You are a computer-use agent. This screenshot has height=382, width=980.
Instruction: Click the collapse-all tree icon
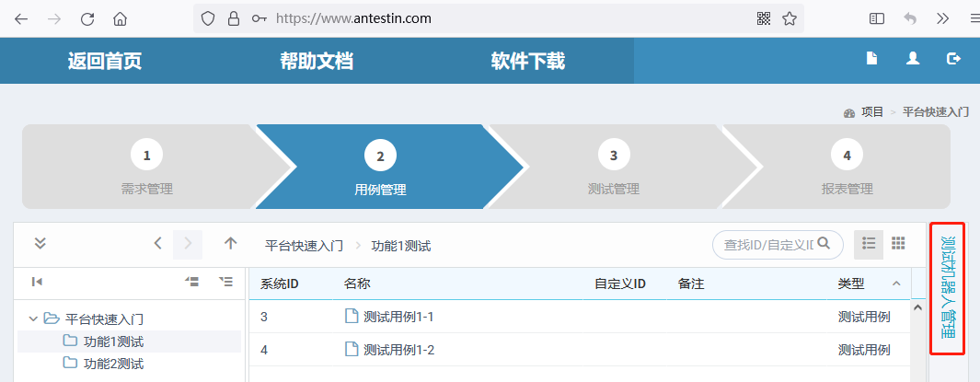click(192, 282)
